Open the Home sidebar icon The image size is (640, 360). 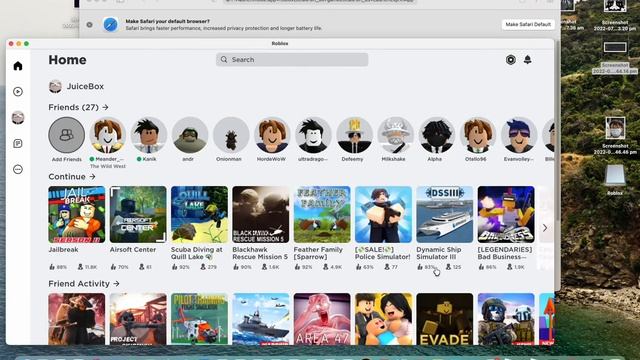(18, 66)
